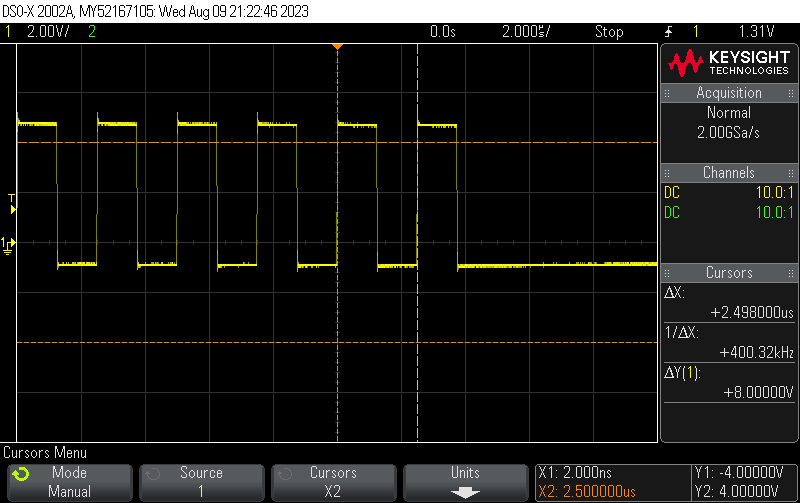Click the Keysight Technologies logo

[x=729, y=63]
